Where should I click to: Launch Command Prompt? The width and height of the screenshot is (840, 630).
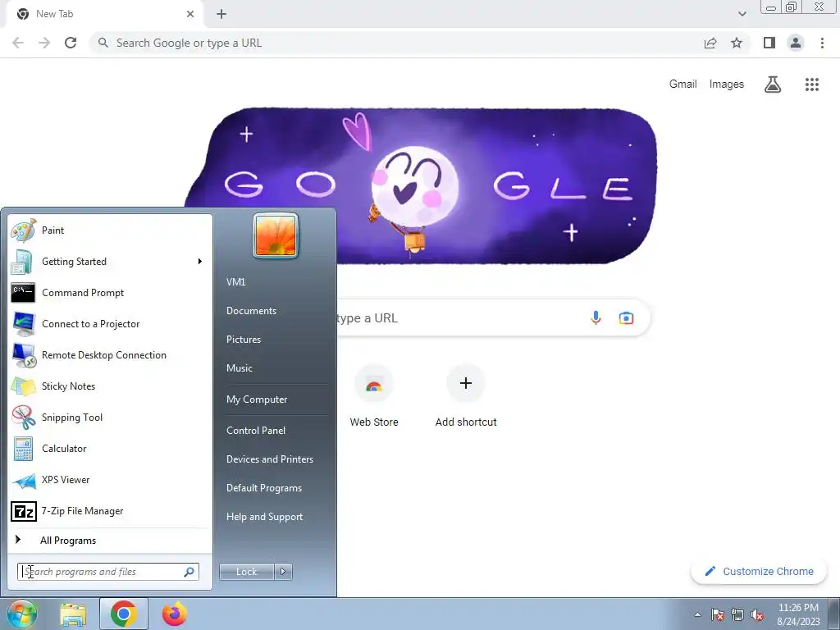110,293
